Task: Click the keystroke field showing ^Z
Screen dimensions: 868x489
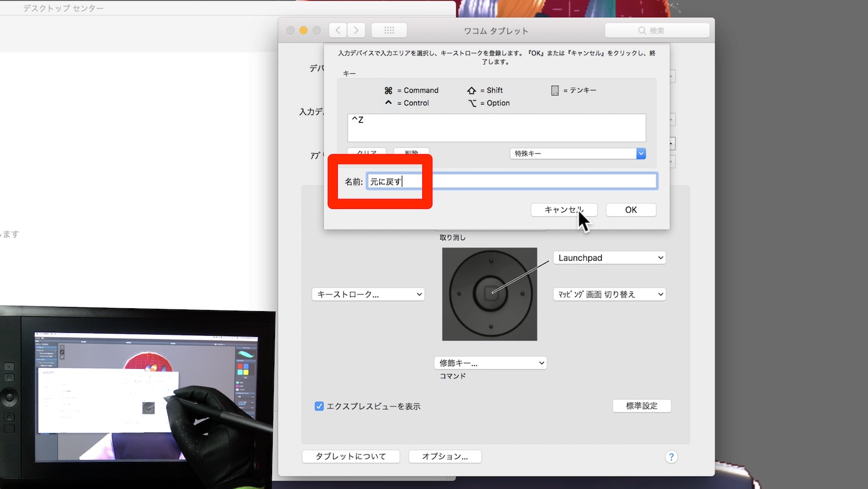Action: point(497,128)
